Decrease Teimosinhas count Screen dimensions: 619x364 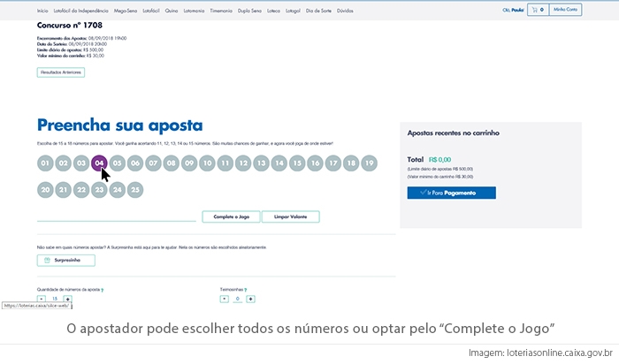[x=225, y=300]
